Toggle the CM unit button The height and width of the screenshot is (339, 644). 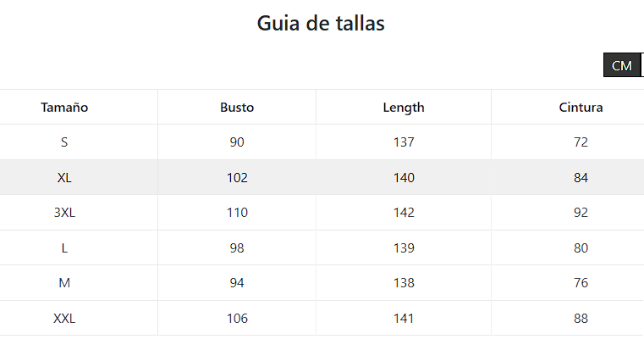(622, 65)
